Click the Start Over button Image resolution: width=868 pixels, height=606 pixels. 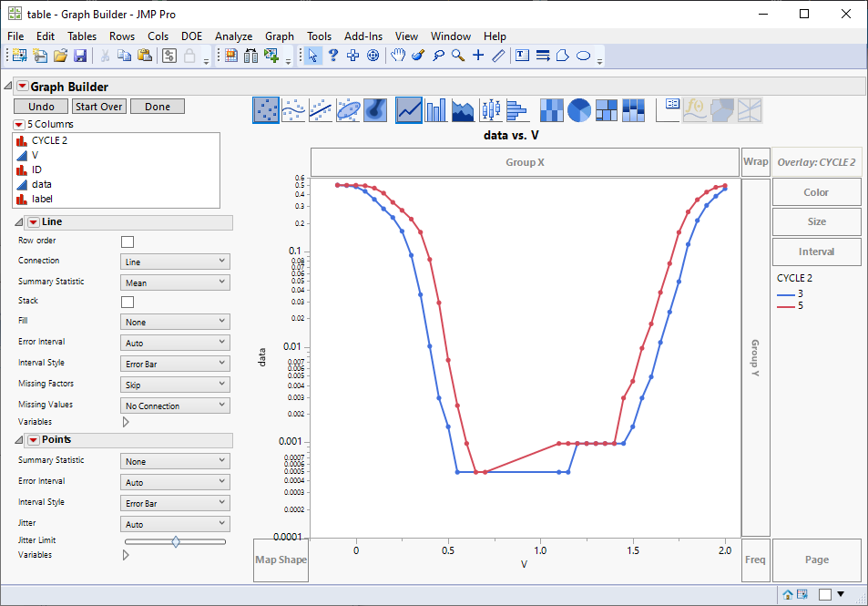(x=99, y=107)
